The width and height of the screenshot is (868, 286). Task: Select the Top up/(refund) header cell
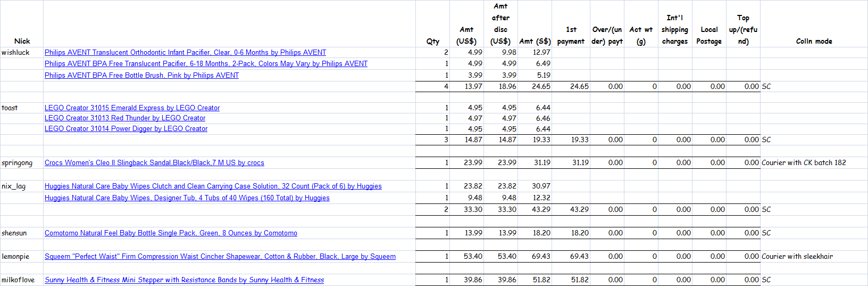click(x=743, y=23)
